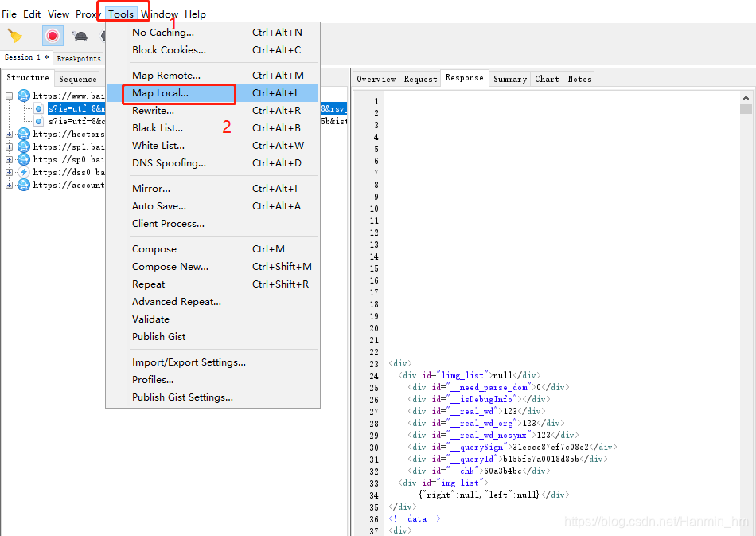Select Auto Save... menu item
756x536 pixels.
[x=212, y=206]
